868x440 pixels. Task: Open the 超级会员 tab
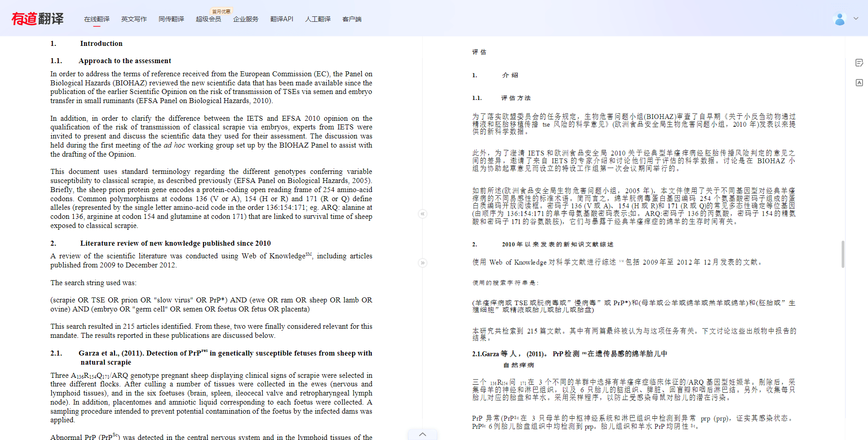[x=209, y=19]
